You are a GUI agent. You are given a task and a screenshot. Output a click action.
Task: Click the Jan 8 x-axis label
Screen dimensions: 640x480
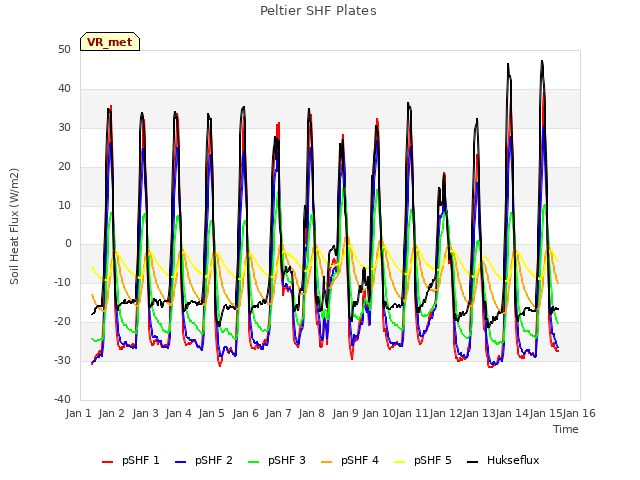[311, 413]
